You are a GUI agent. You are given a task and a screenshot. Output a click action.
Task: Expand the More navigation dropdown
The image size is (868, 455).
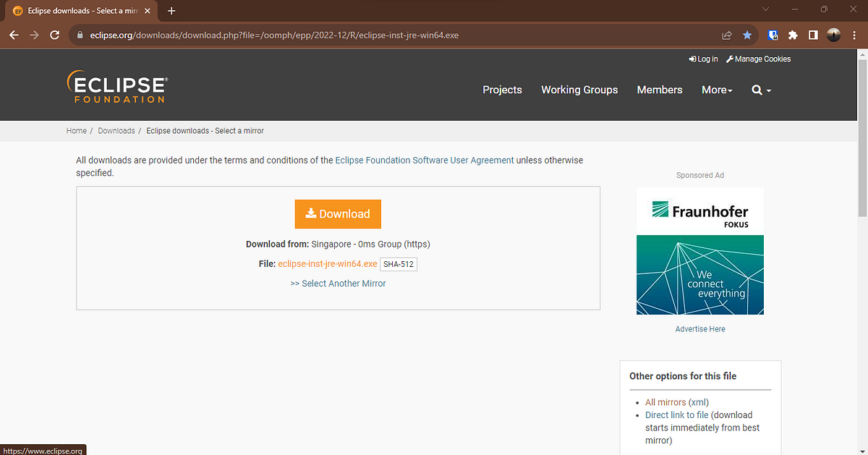(x=716, y=90)
